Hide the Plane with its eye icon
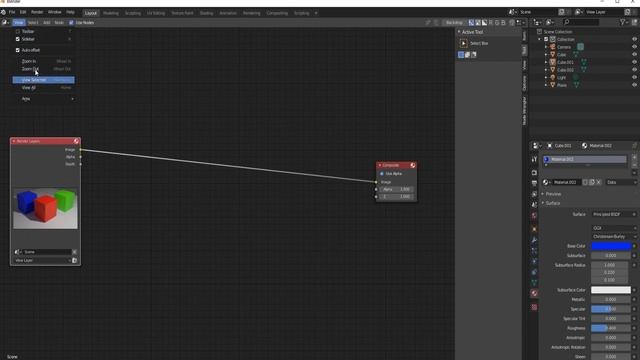This screenshot has width=640, height=360. click(634, 85)
